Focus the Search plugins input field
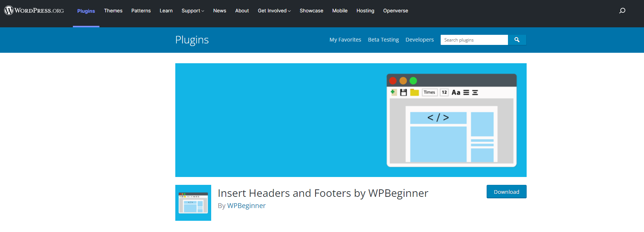 pyautogui.click(x=474, y=40)
